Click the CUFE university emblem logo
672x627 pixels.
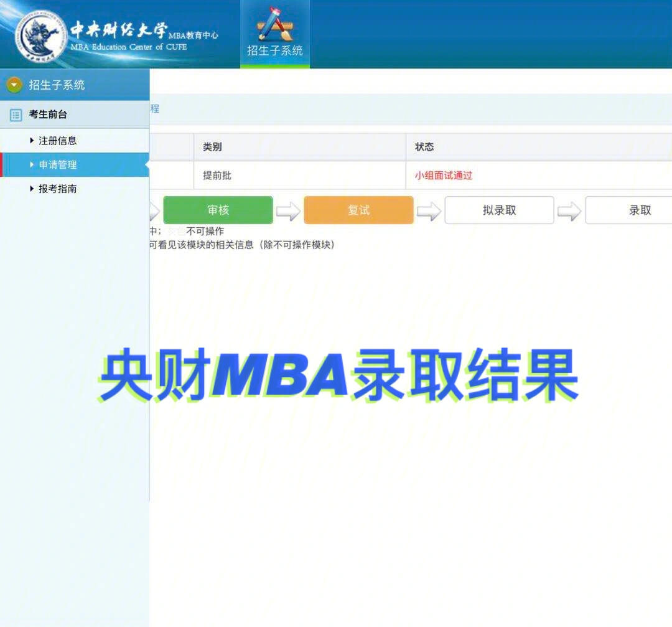pyautogui.click(x=40, y=37)
